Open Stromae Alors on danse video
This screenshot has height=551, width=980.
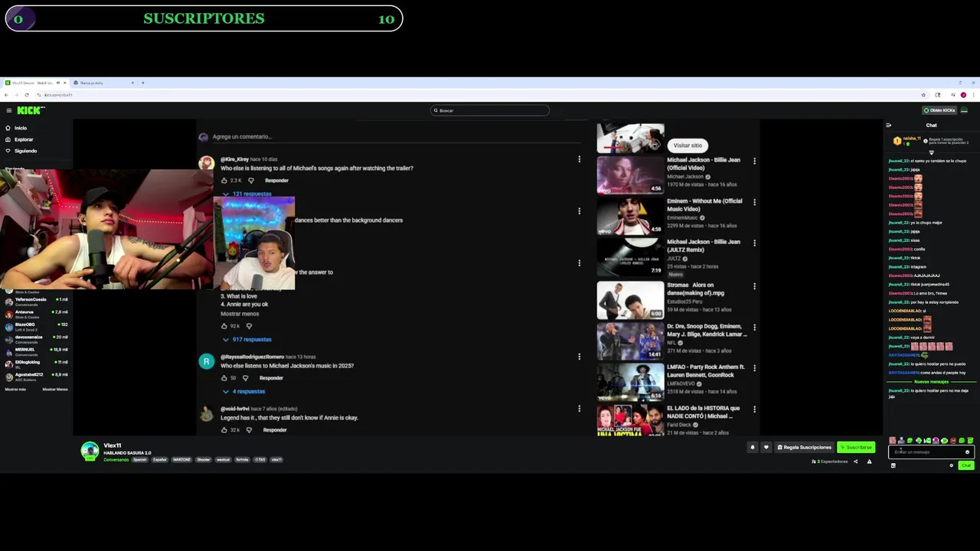[x=630, y=299]
